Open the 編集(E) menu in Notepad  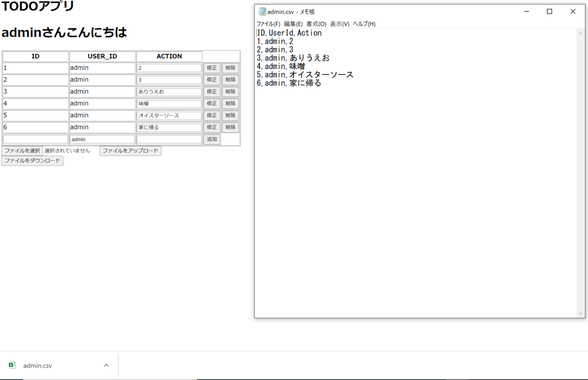(x=293, y=24)
